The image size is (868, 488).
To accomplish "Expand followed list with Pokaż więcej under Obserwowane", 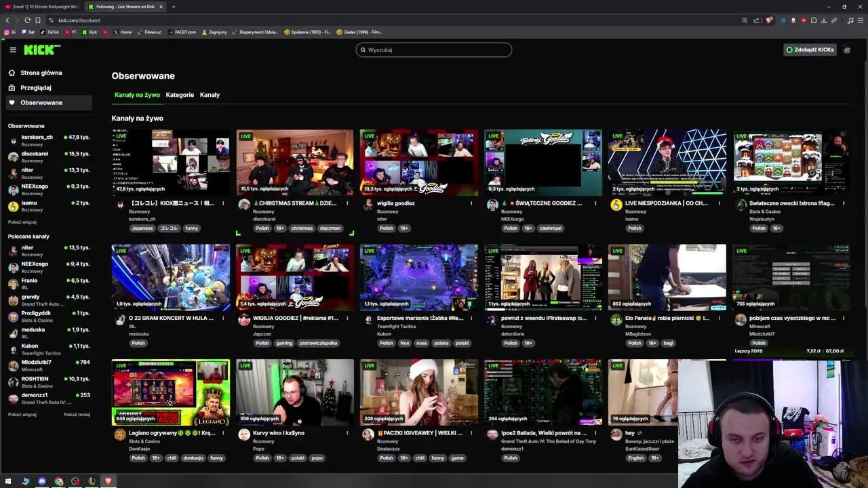I will click(x=22, y=222).
